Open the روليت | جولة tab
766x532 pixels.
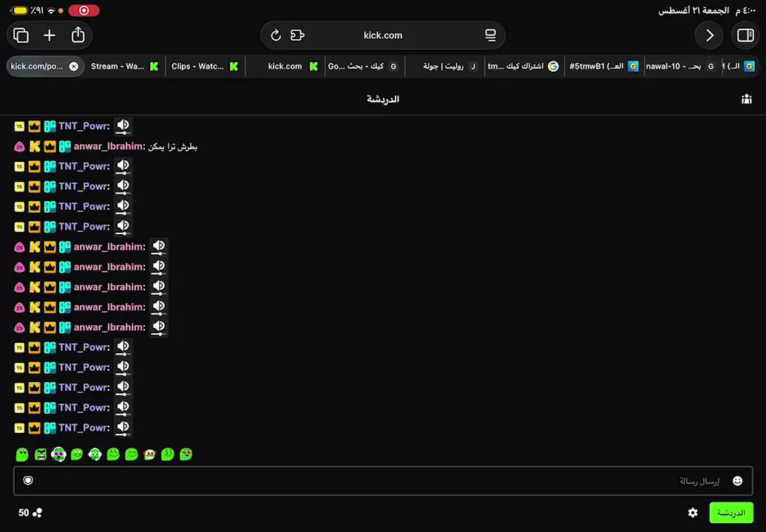coord(444,66)
